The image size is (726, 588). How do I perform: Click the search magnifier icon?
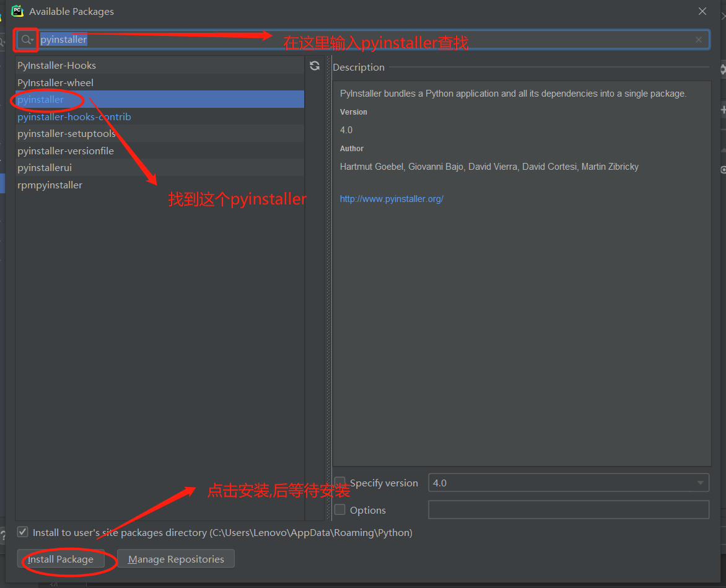point(25,39)
